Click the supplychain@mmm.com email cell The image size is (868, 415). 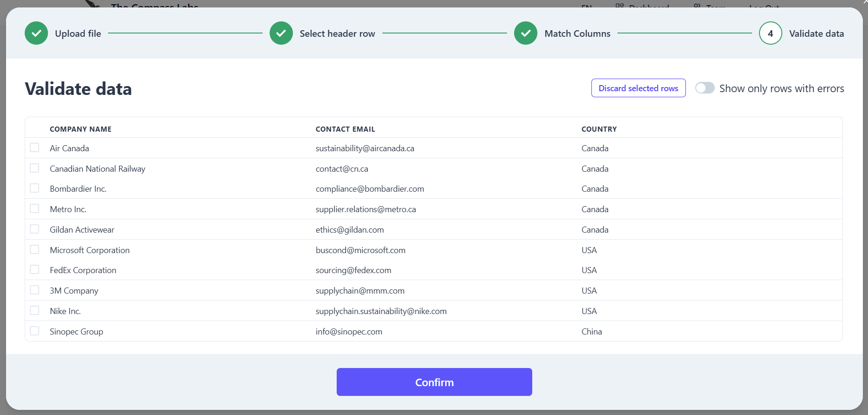[x=360, y=291]
